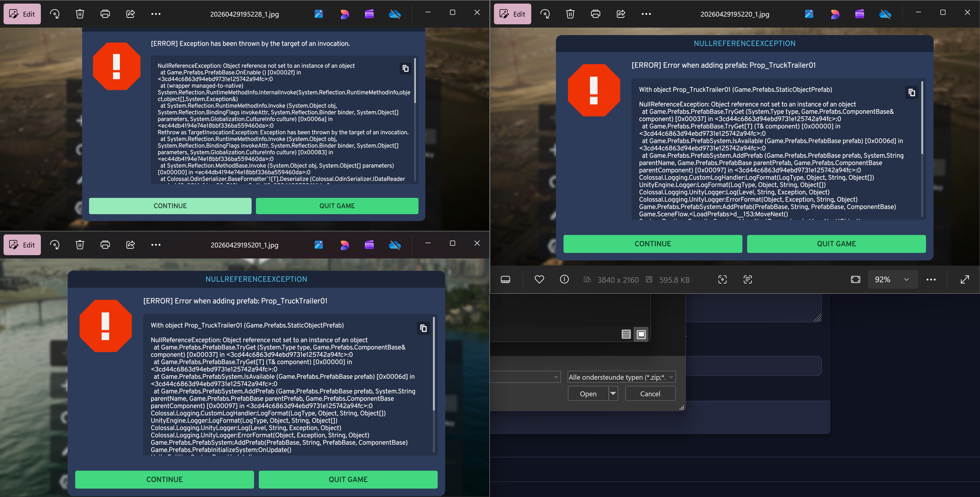Click the rounded input field behind file dialog
The width and height of the screenshot is (980, 497).
click(x=753, y=366)
